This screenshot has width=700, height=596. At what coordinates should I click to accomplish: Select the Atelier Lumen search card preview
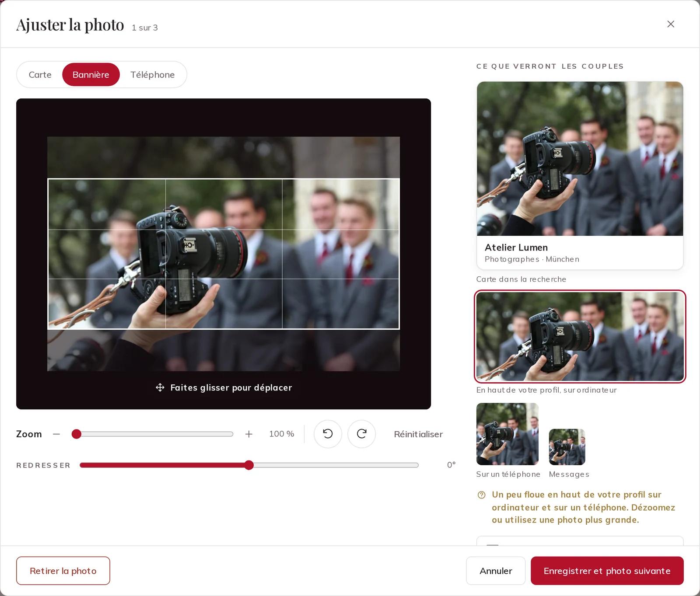580,175
